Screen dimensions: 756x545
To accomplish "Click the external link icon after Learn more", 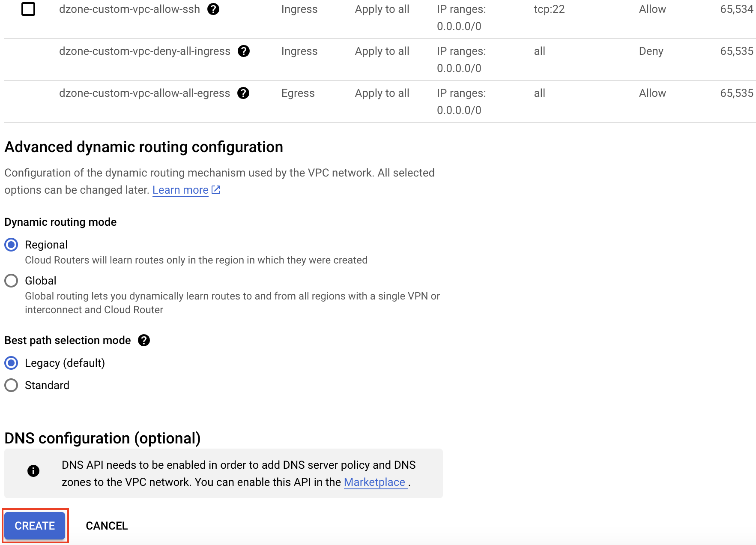I will click(x=216, y=189).
